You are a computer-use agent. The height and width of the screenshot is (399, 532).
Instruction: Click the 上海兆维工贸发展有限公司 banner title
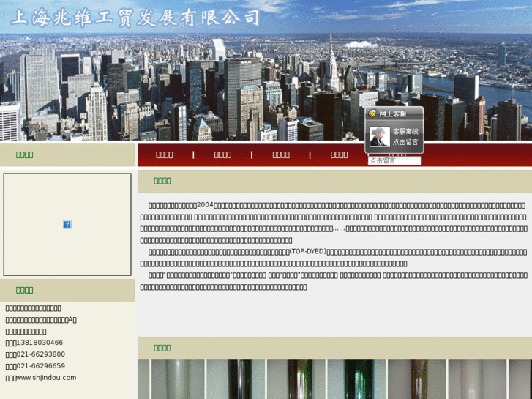tap(135, 18)
